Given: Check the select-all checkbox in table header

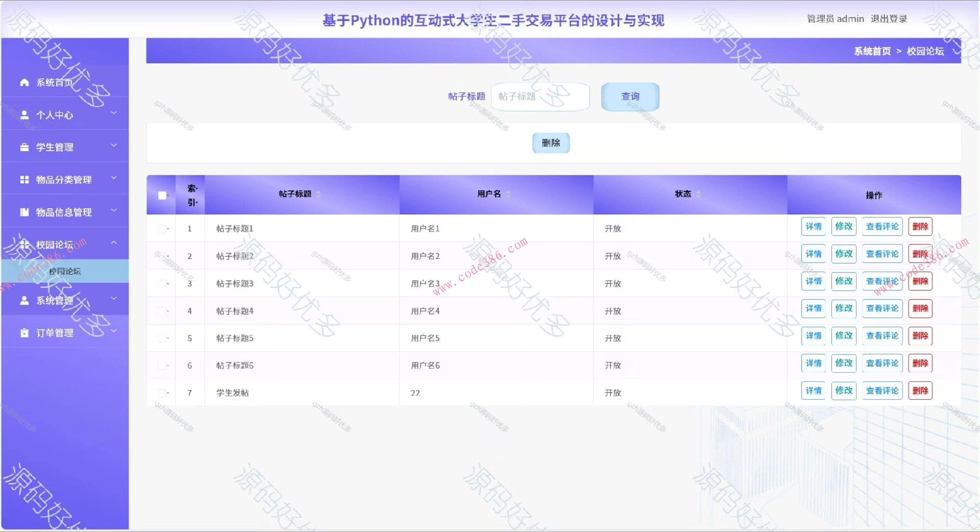Looking at the screenshot, I should tap(161, 195).
